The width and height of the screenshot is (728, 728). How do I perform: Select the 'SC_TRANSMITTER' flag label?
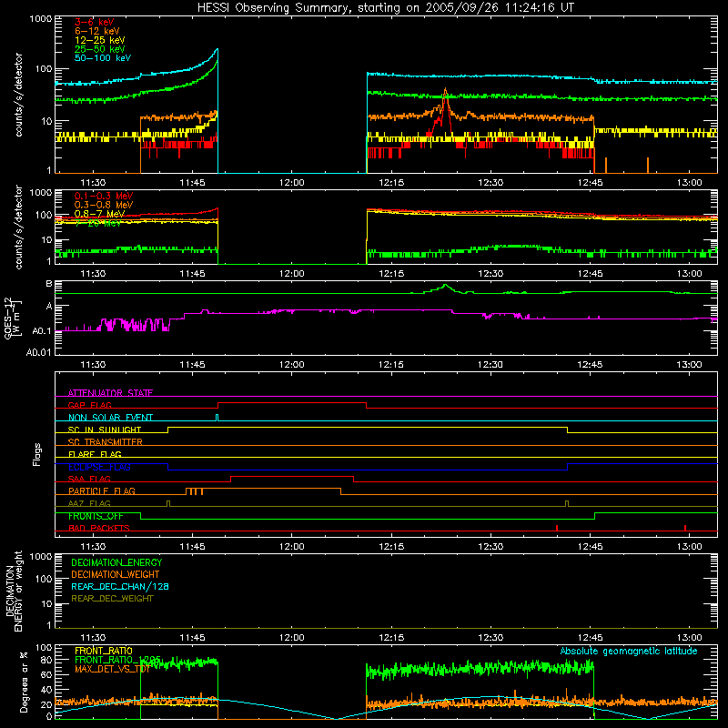click(106, 442)
